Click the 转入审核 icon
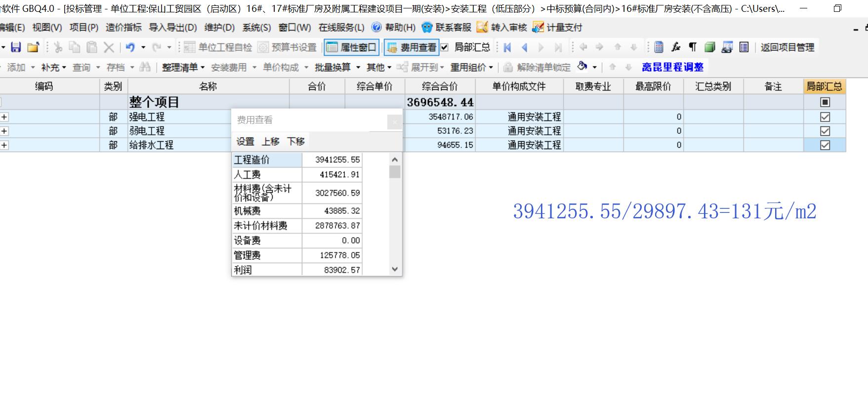 pos(482,27)
